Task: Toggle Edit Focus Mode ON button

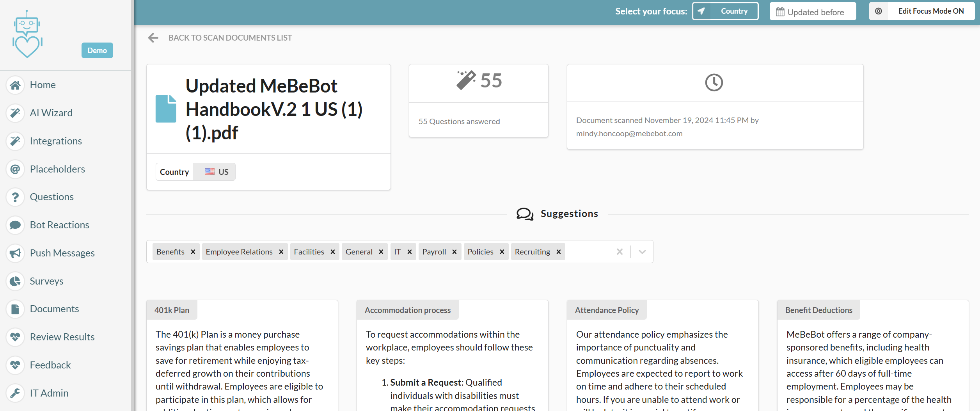Action: [x=922, y=11]
